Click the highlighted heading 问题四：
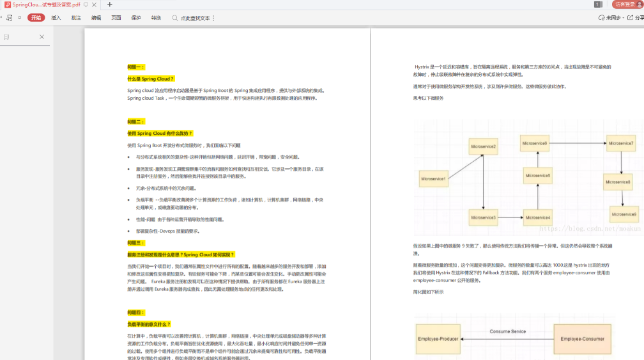 tap(136, 313)
